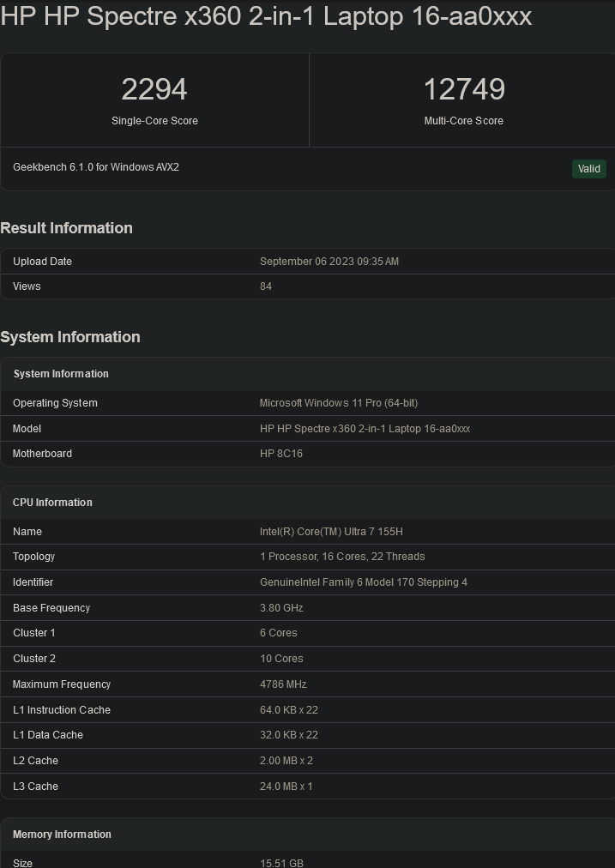Click the page title HP Spectre x360 heading
615x868 pixels.
click(x=266, y=16)
